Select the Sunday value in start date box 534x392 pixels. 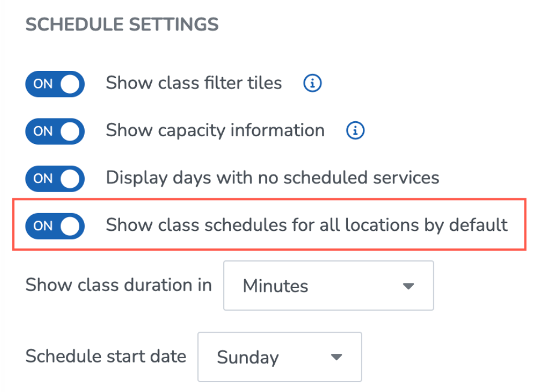tap(248, 358)
